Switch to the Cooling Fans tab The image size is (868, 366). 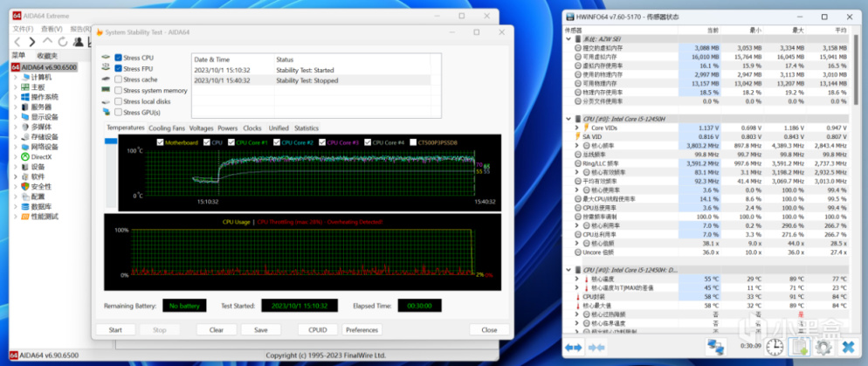click(167, 128)
